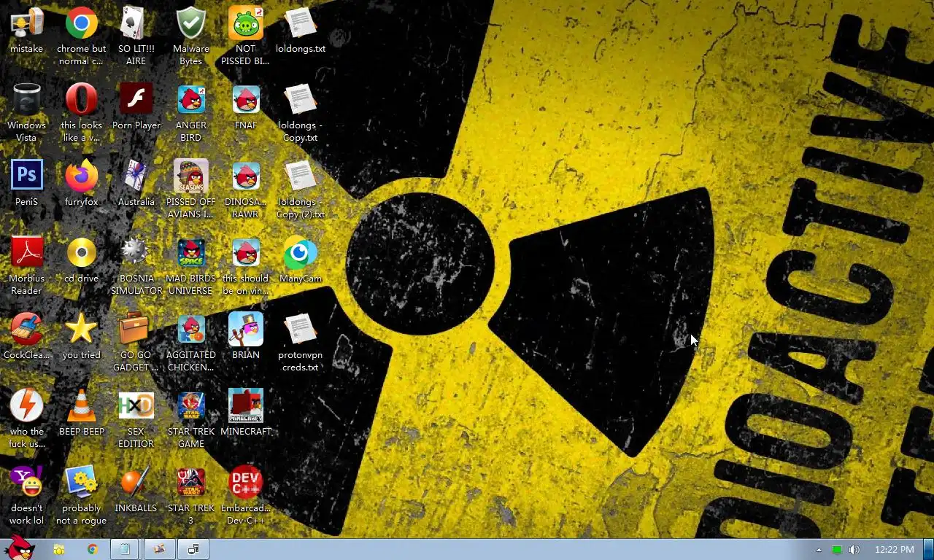Select the "MAD BIRDS UNIVERSE" Space icon

(190, 266)
